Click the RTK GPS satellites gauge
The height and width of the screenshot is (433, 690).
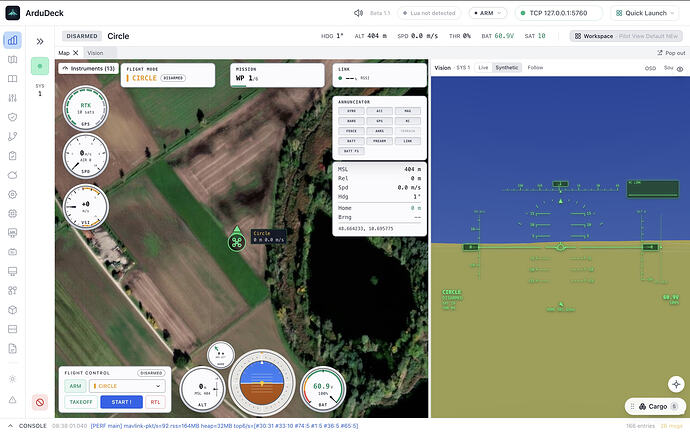[x=85, y=108]
